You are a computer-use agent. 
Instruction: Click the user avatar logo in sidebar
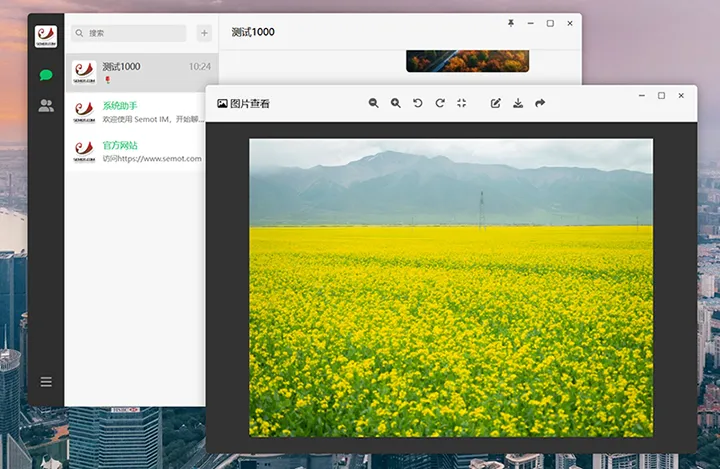coord(46,37)
